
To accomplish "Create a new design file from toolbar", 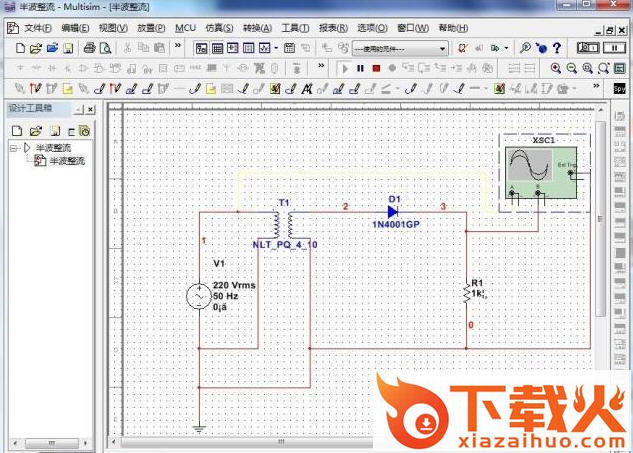I will [x=20, y=48].
